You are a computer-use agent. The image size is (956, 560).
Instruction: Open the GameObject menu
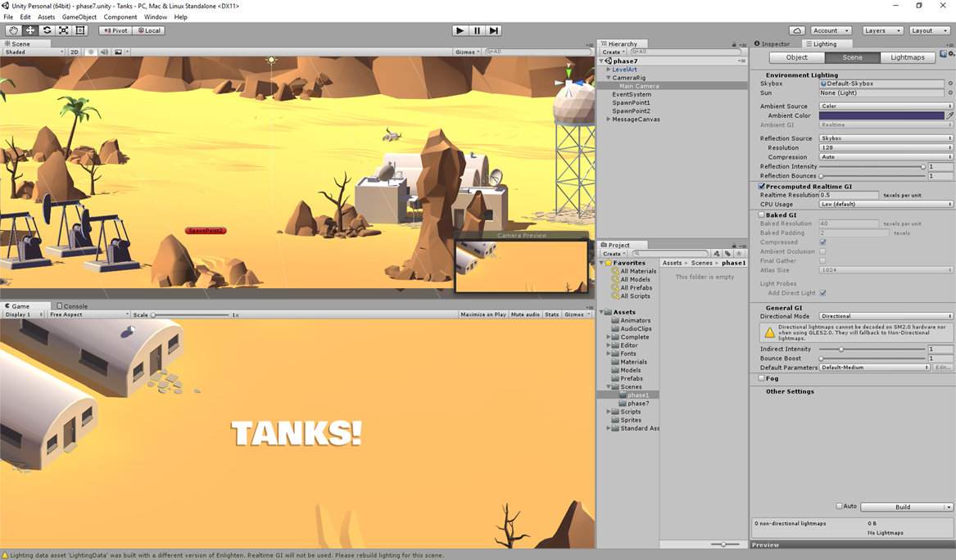point(79,17)
